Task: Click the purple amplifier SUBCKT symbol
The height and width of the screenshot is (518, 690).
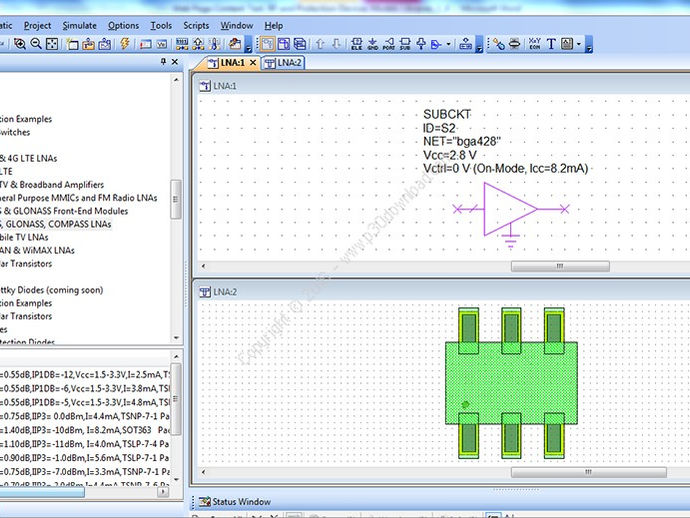Action: 510,214
